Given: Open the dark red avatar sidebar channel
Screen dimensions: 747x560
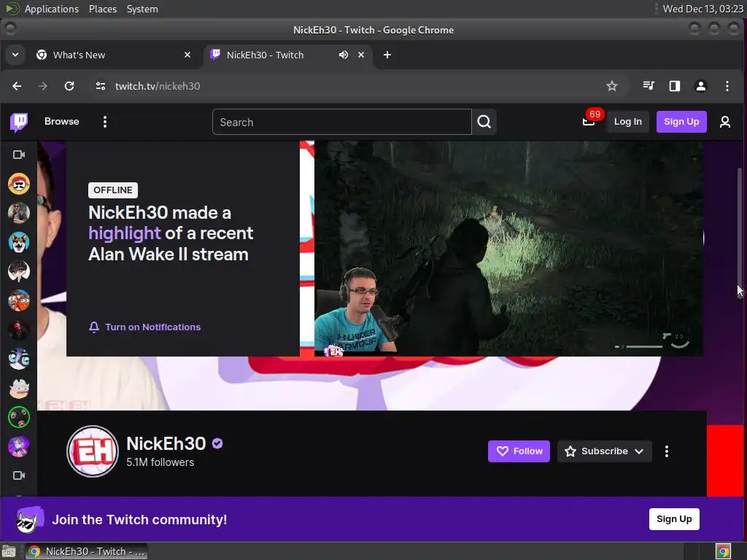Looking at the screenshot, I should [x=19, y=330].
